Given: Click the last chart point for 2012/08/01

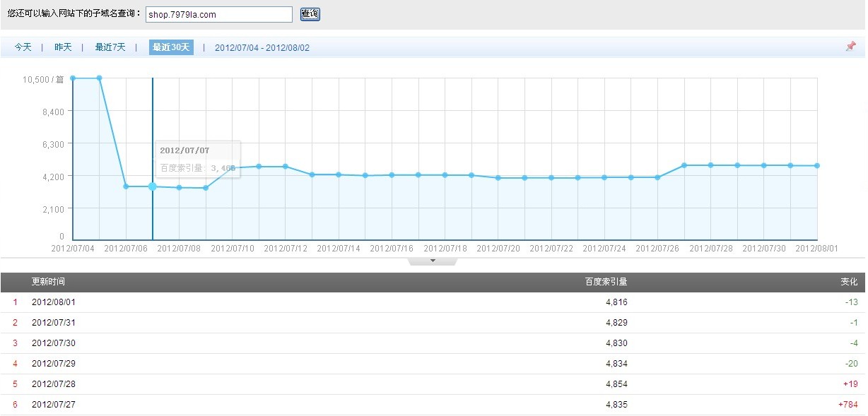Looking at the screenshot, I should pyautogui.click(x=817, y=166).
